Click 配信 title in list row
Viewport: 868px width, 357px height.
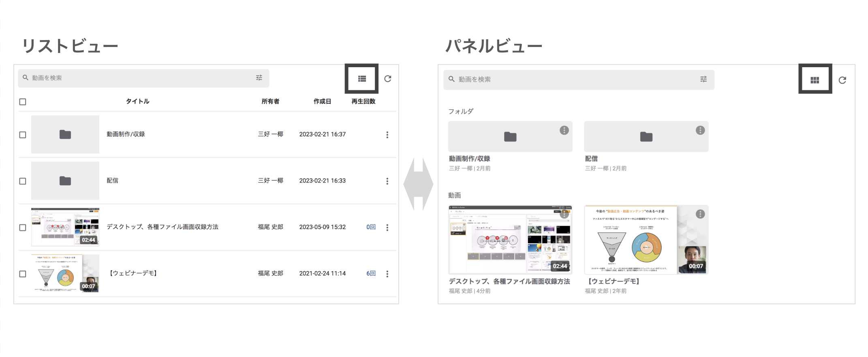tap(112, 181)
